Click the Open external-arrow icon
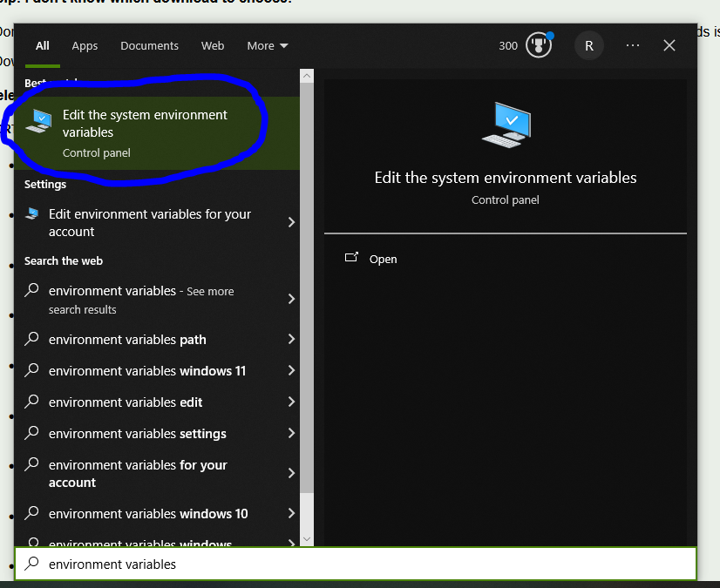This screenshot has height=588, width=720. 352,258
